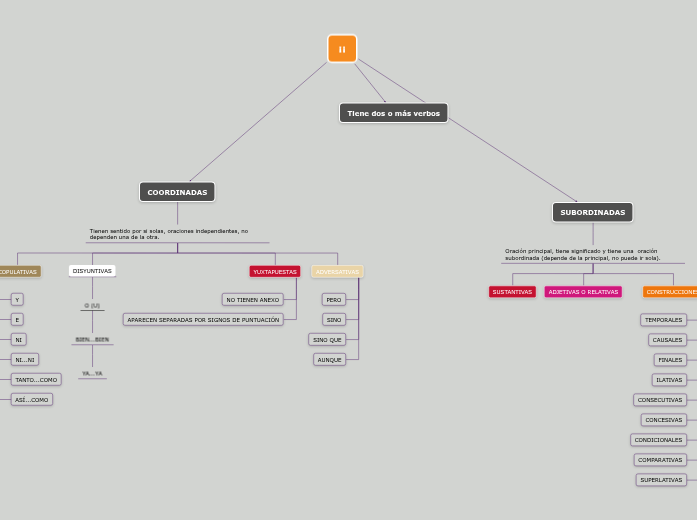This screenshot has height=520, width=697.
Task: Select the white DISYUNTIVAS node
Action: click(92, 271)
